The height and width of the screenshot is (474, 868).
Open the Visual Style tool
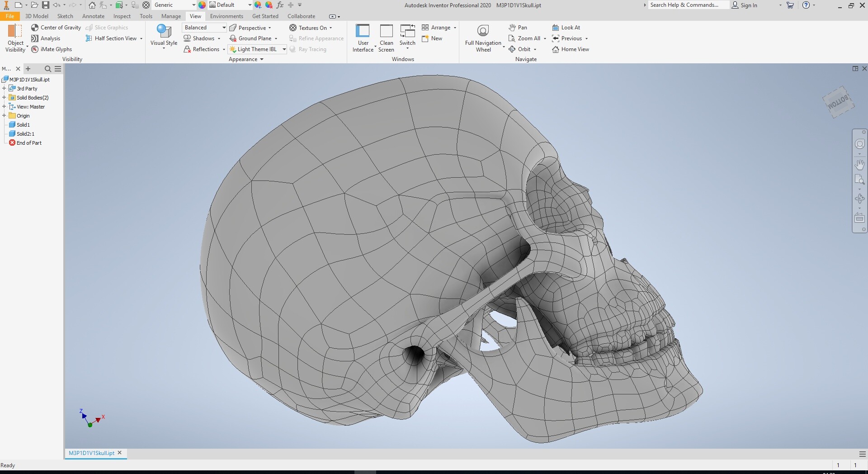point(164,36)
